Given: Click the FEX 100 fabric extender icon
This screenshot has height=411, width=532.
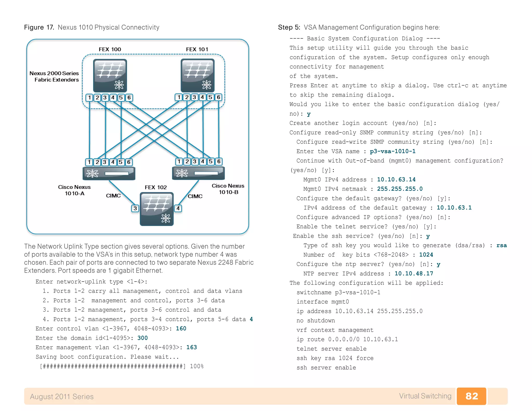Looking at the screenshot, I should coord(110,75).
